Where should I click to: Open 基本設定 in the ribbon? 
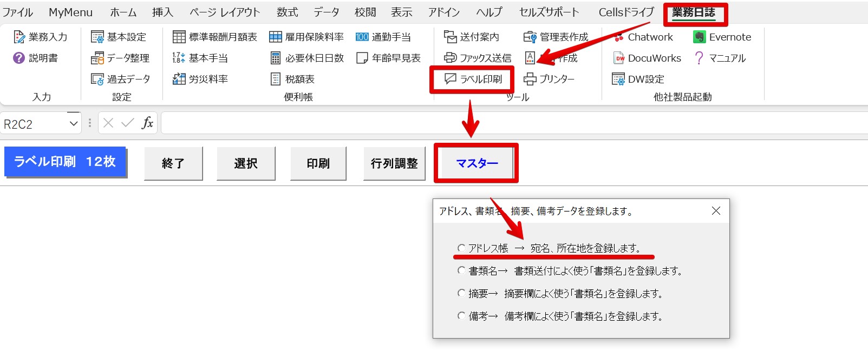(x=119, y=37)
